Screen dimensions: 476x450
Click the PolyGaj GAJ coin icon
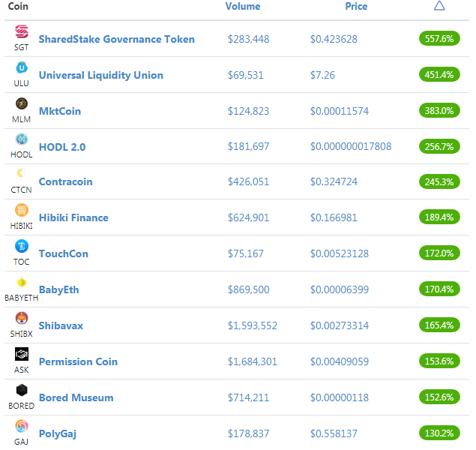pos(22,426)
